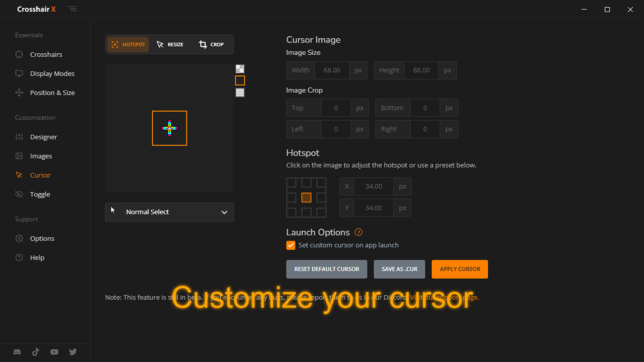Click the Apply Cursor button
Image resolution: width=644 pixels, height=362 pixels.
coord(460,269)
